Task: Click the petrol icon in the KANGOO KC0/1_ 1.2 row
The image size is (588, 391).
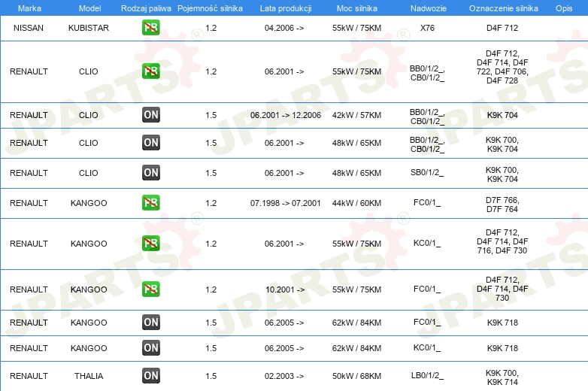Action: 150,244
